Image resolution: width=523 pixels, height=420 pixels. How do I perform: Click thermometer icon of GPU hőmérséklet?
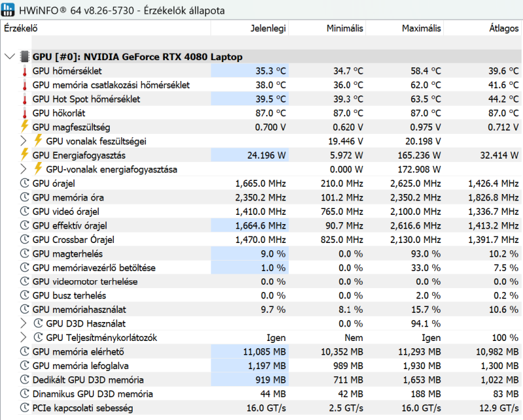pos(25,71)
